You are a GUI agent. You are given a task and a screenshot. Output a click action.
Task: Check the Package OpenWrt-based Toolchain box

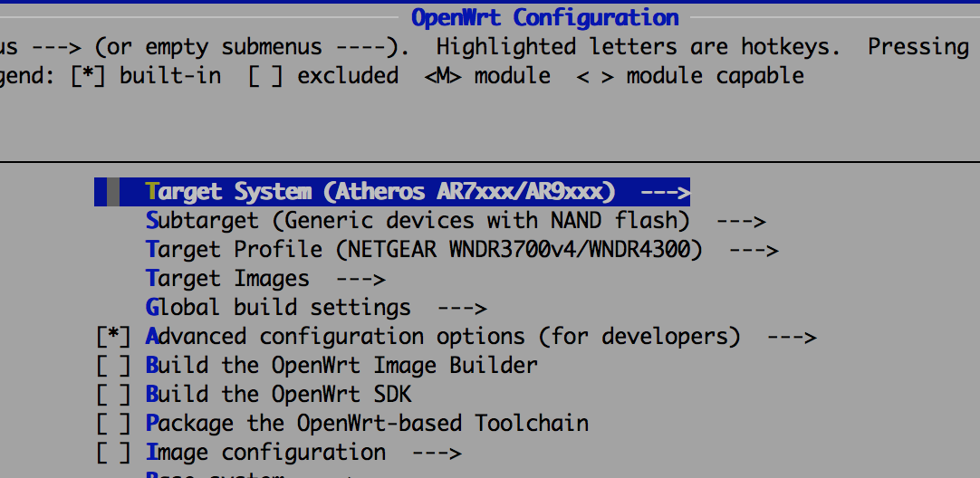113,424
